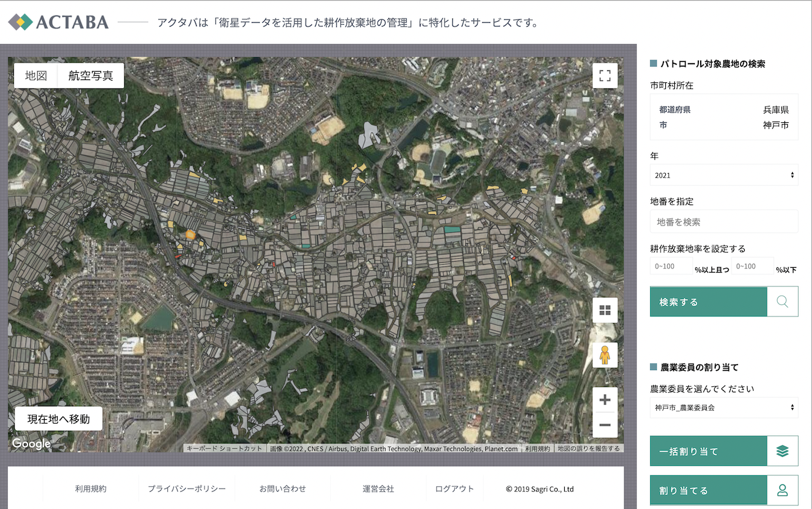
Task: Zoom out with the minus icon
Action: (x=604, y=425)
